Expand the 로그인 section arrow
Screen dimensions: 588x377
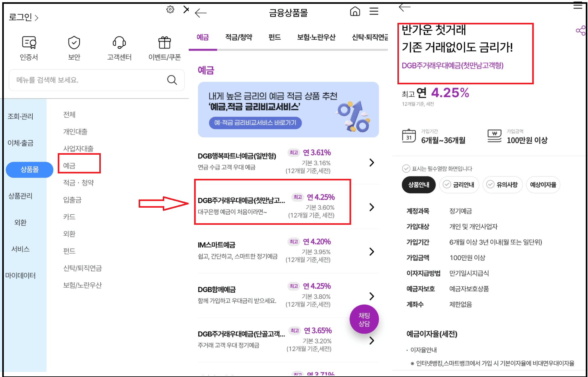click(x=37, y=18)
